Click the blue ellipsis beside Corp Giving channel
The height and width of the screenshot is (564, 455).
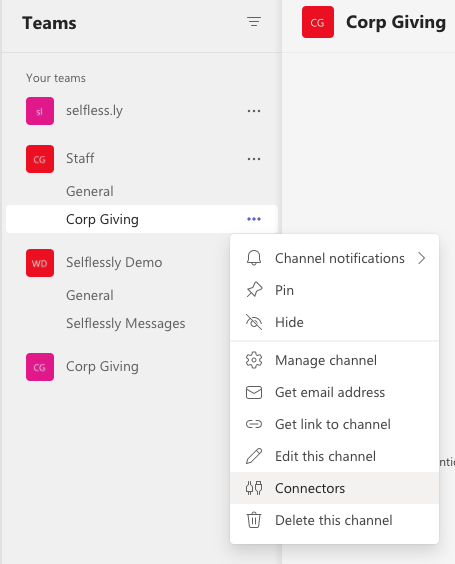click(254, 219)
